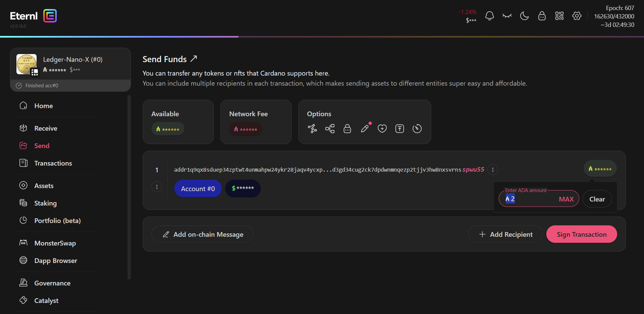Toggle dark mode with the moon icon
The height and width of the screenshot is (314, 644).
pyautogui.click(x=524, y=16)
